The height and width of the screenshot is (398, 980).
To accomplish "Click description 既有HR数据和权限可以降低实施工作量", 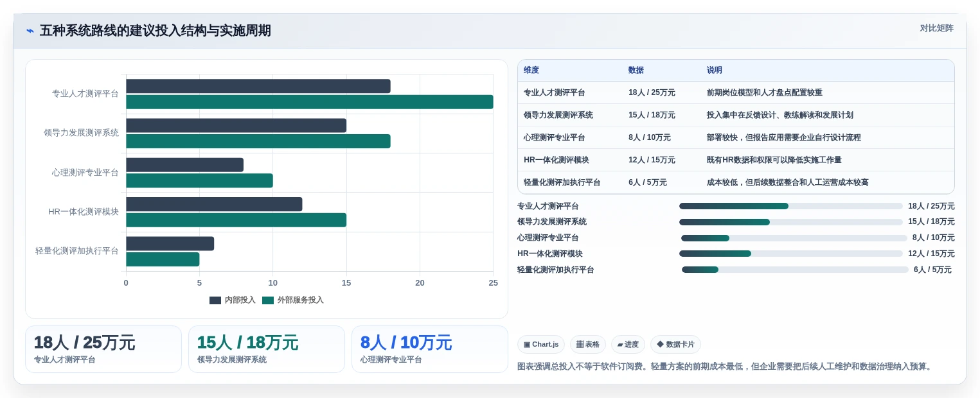I will pos(774,160).
